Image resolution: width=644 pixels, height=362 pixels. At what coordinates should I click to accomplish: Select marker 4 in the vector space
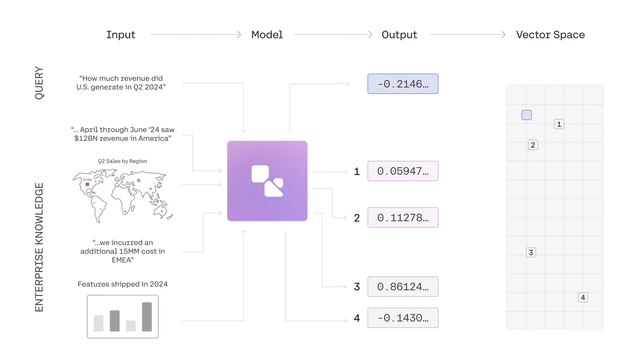point(583,297)
